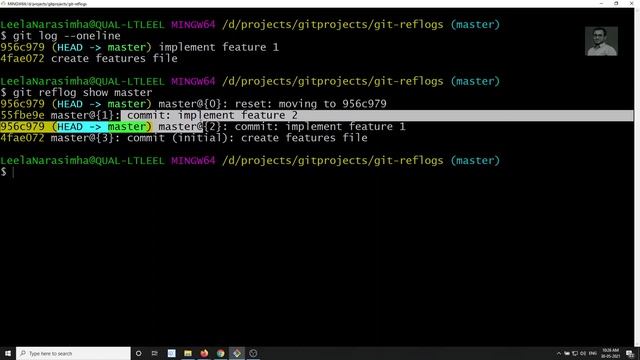This screenshot has width=640, height=360.
Task: Click 'implement feature 1' in the git log output
Action: point(219,47)
